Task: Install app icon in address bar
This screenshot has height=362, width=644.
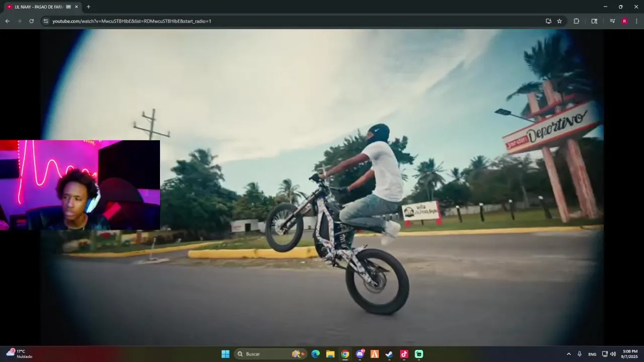Action: coord(548,21)
